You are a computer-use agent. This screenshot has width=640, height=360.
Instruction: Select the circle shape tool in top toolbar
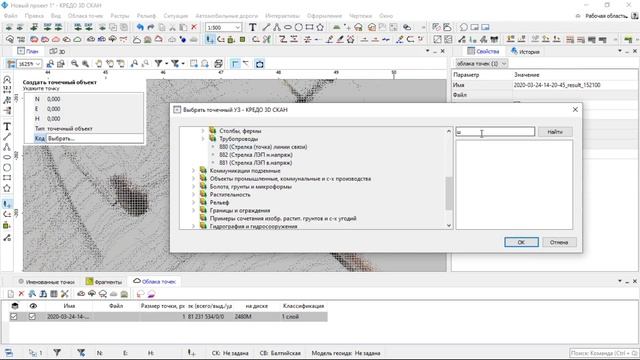(298, 27)
